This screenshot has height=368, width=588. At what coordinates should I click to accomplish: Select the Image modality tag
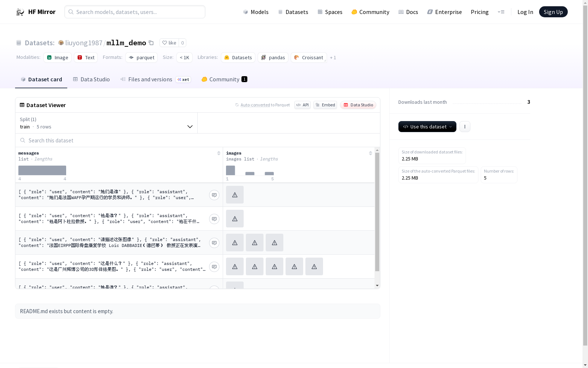tap(58, 57)
